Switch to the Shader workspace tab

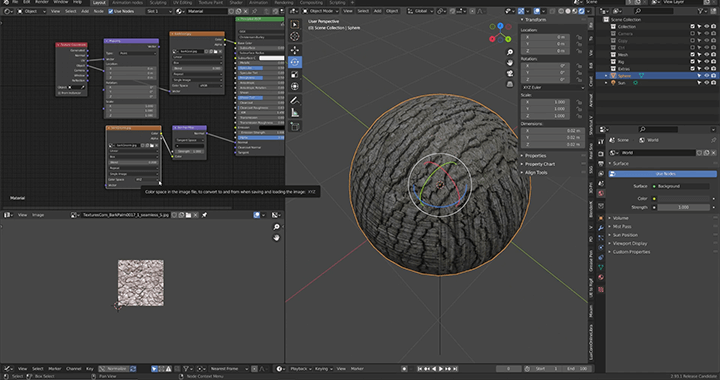point(236,2)
